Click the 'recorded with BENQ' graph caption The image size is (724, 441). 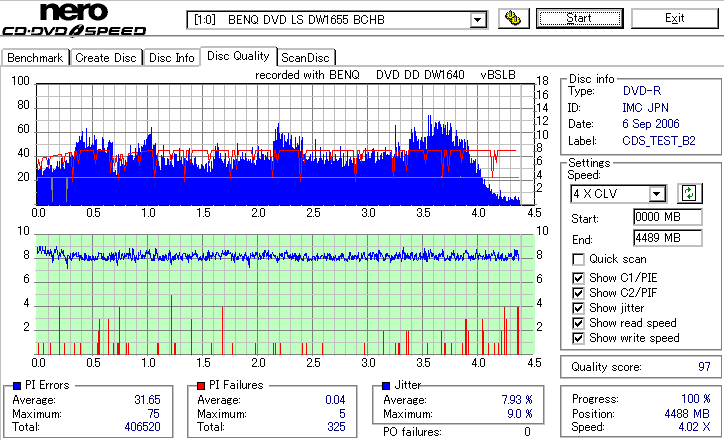307,75
